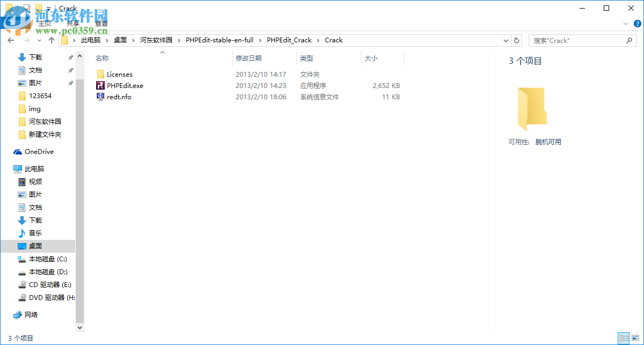Open the address bar history dropdown
The width and height of the screenshot is (644, 345).
click(505, 40)
